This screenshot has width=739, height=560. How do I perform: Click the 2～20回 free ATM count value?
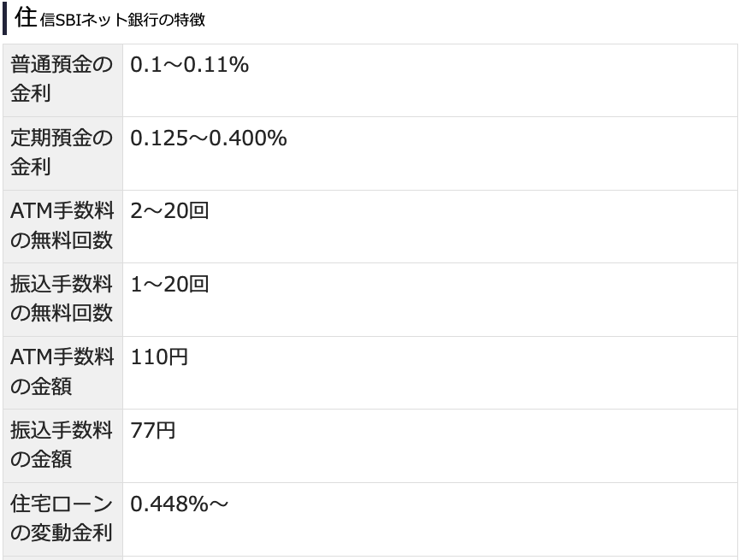pos(169,211)
